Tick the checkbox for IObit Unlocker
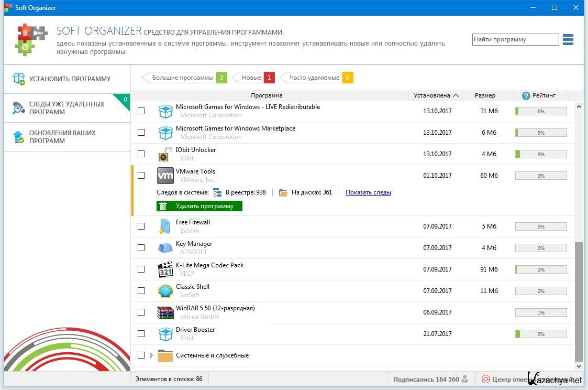Screen dimensions: 588x390 tap(141, 154)
